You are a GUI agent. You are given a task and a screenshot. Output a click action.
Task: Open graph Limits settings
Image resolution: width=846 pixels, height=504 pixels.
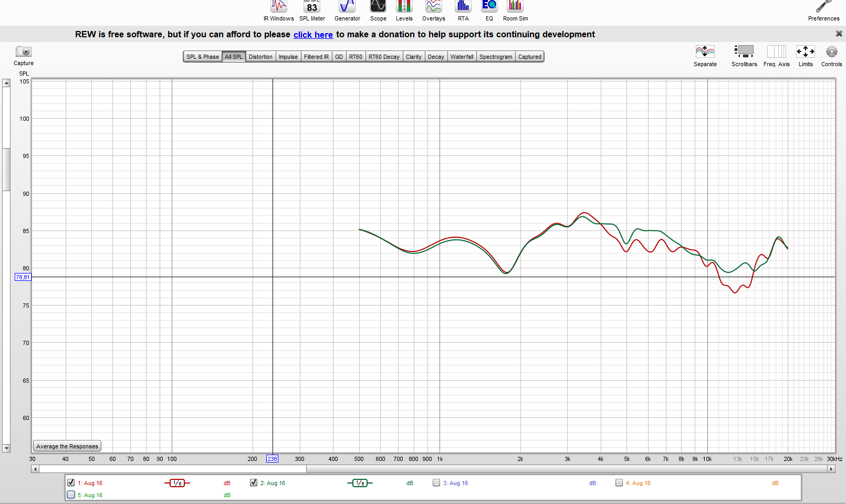806,56
